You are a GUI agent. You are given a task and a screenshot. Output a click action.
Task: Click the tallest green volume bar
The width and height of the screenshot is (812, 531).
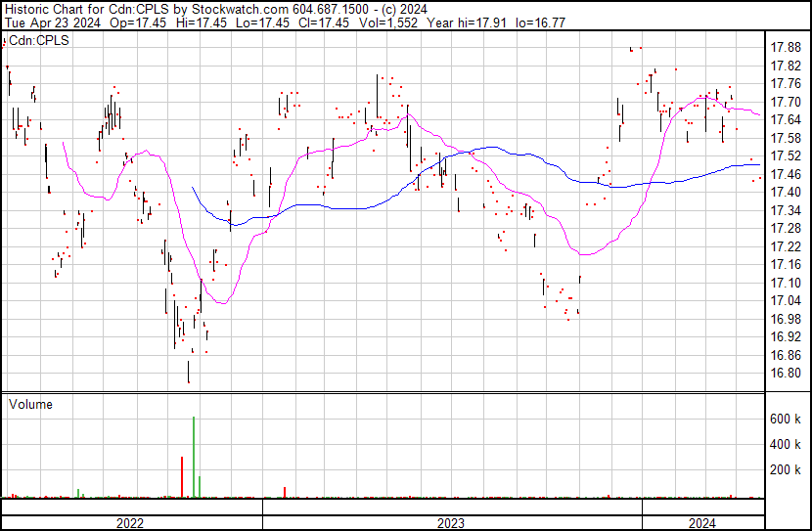(x=194, y=458)
